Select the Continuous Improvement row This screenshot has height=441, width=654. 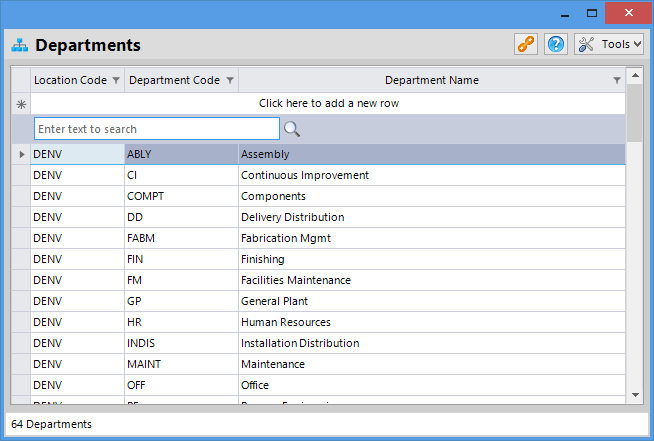[304, 175]
